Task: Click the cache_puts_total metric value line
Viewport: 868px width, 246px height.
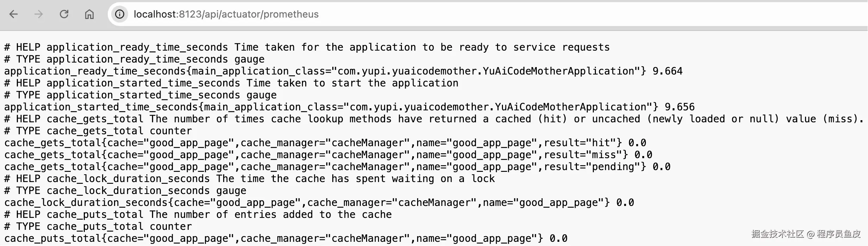Action: pos(286,238)
